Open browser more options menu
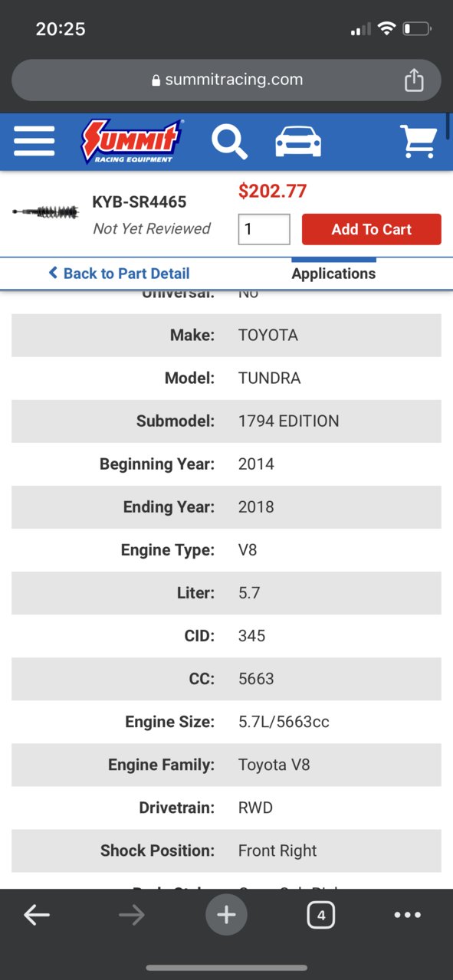The height and width of the screenshot is (980, 453). click(x=407, y=915)
